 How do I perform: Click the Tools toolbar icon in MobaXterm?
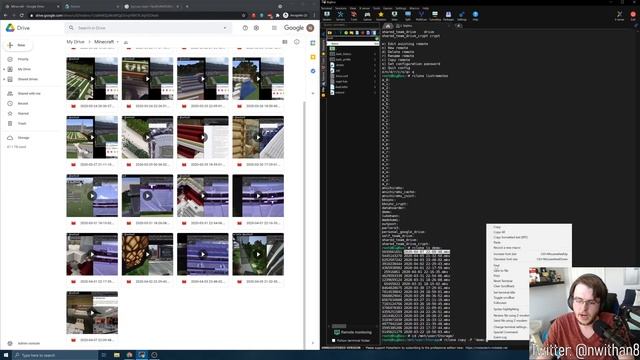[354, 15]
